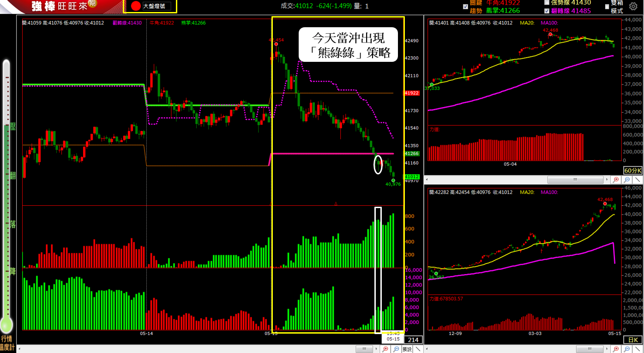
Task: Click the 41266 green price tag on axis
Action: [412, 154]
